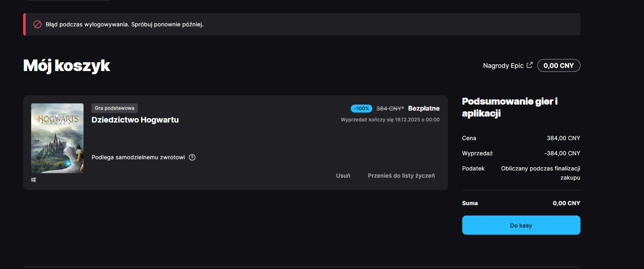Click the Mój koszyk heading

pyautogui.click(x=67, y=66)
